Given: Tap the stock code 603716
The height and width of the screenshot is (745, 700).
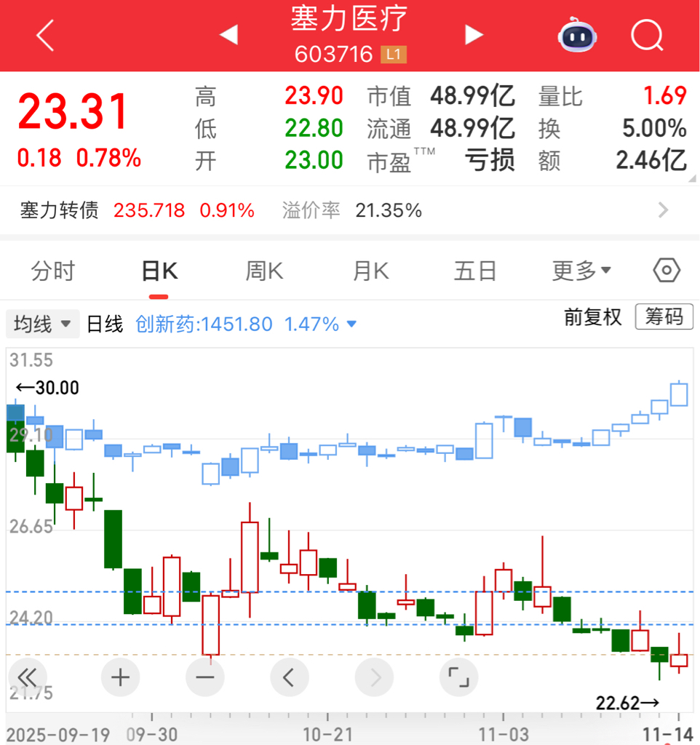Looking at the screenshot, I should pyautogui.click(x=333, y=54).
